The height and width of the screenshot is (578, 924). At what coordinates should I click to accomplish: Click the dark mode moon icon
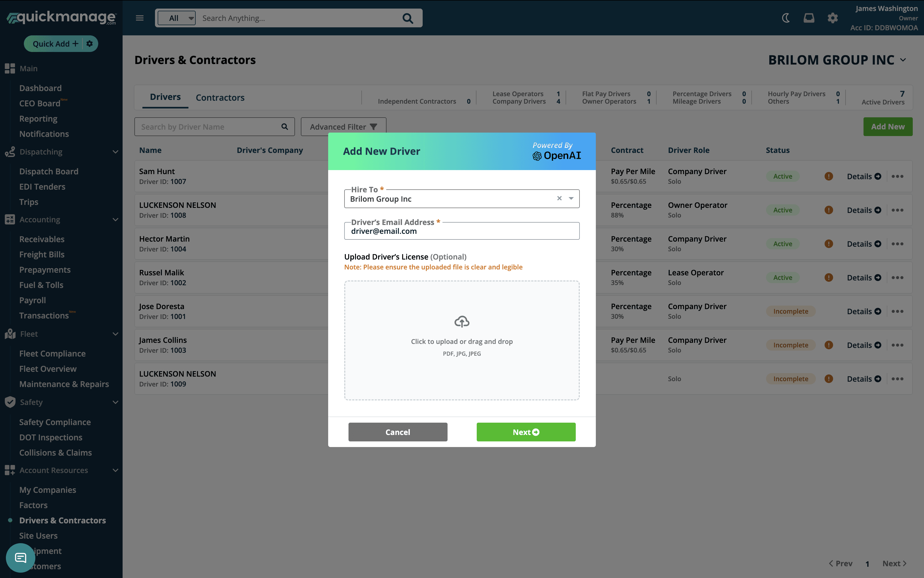(x=786, y=18)
